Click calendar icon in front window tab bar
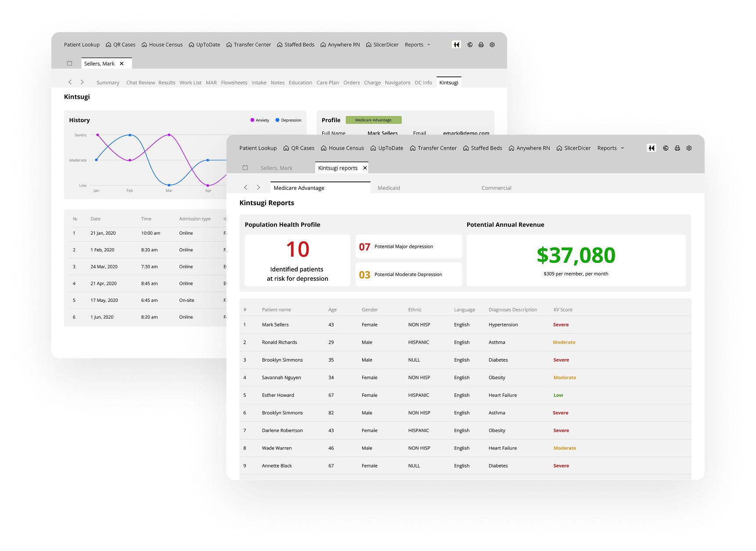Viewport: 756px width, 551px height. [x=245, y=167]
